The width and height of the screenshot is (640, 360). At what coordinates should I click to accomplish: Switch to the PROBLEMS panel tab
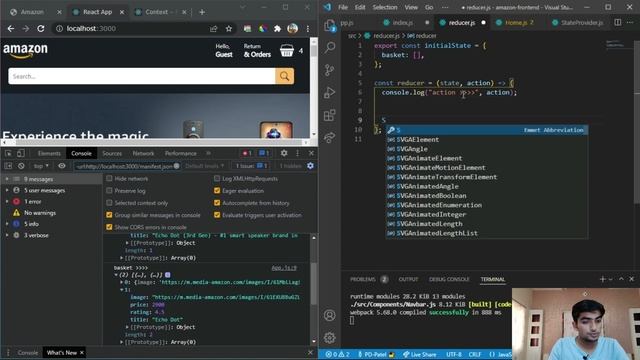(362, 279)
